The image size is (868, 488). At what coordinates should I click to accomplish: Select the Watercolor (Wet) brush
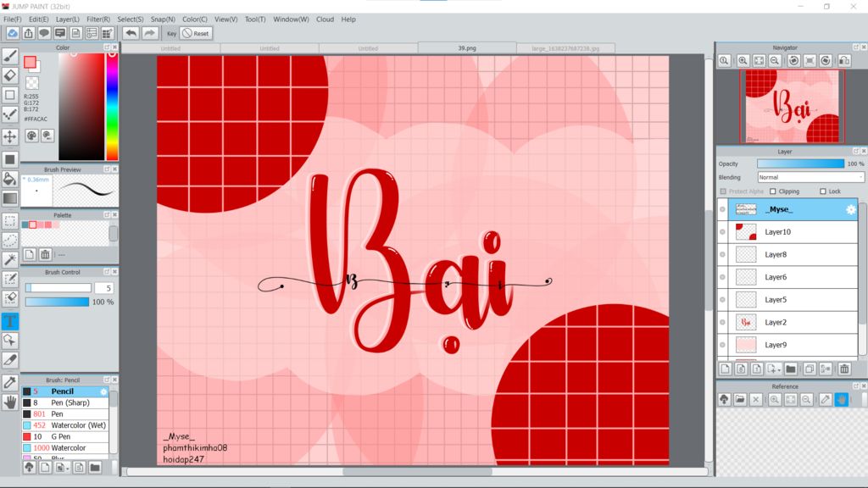point(65,425)
